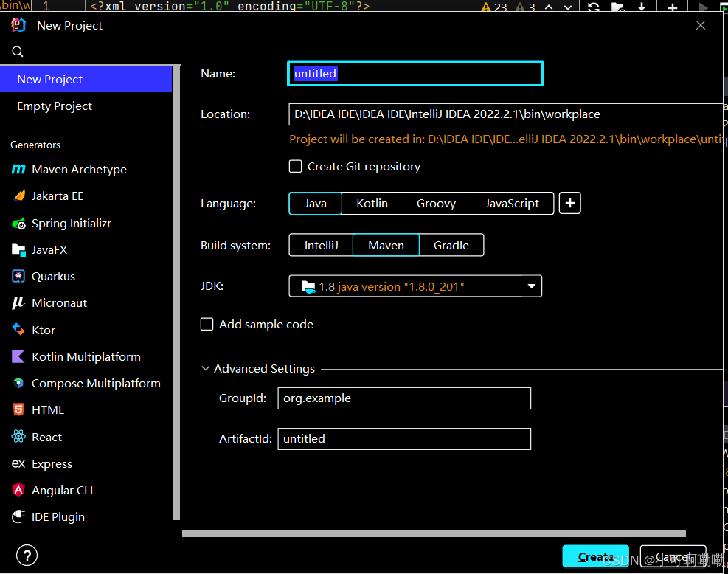The width and height of the screenshot is (728, 574).
Task: Click the Spring Initializr icon
Action: click(x=18, y=224)
